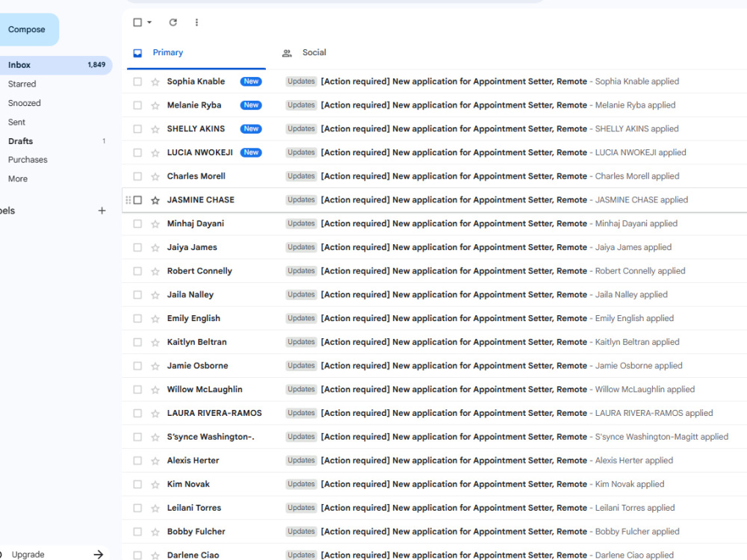Image resolution: width=747 pixels, height=560 pixels.
Task: Tick the checkbox for Sophia Knable email
Action: [x=137, y=81]
